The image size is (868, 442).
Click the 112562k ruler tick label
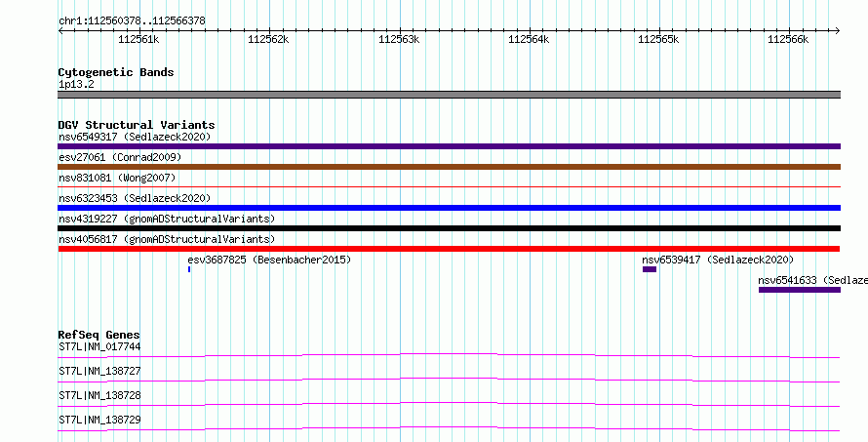tap(268, 39)
